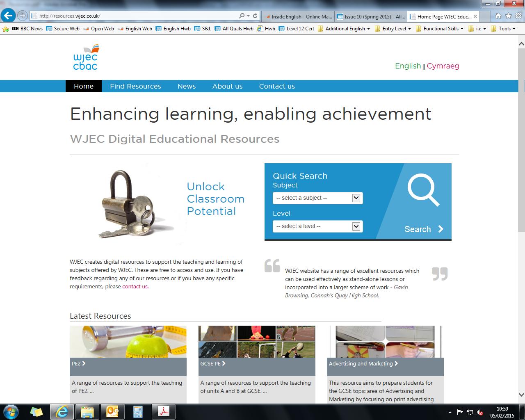This screenshot has height=420, width=525.
Task: Open address bar autocomplete dropdown arrow
Action: 248,16
